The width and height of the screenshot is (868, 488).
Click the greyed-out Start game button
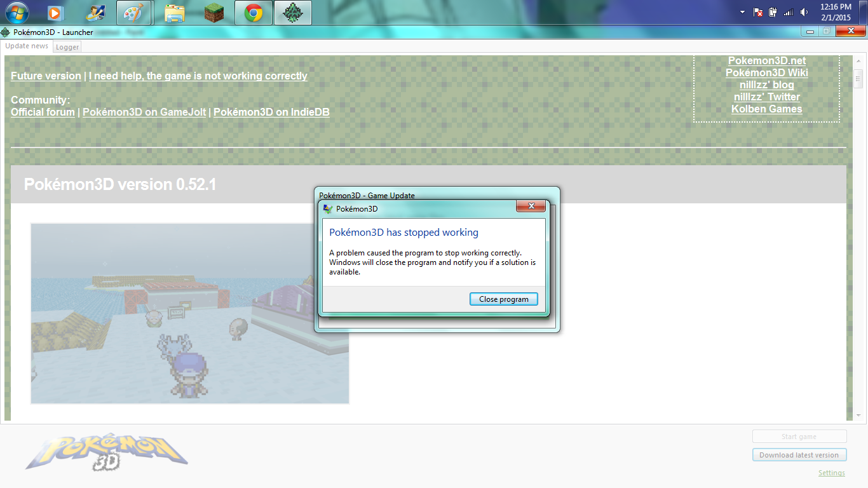(x=799, y=437)
